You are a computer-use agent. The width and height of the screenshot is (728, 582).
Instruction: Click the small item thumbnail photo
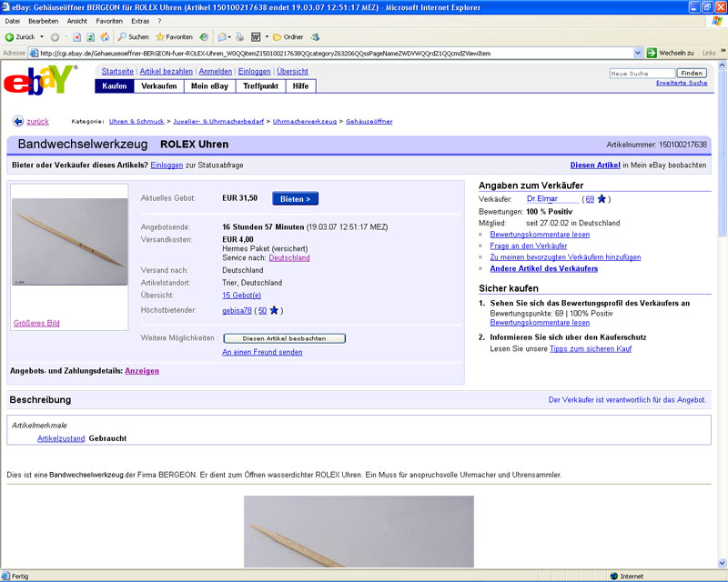70,242
